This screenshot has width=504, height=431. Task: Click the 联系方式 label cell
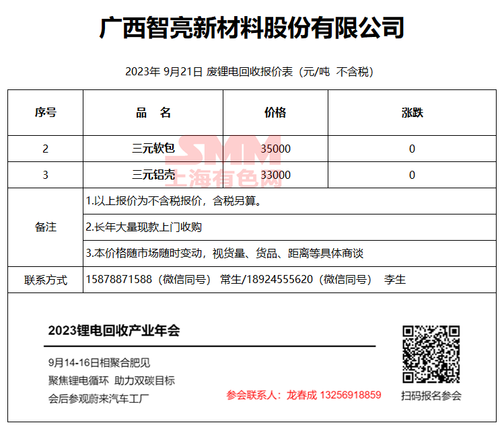[x=45, y=280]
